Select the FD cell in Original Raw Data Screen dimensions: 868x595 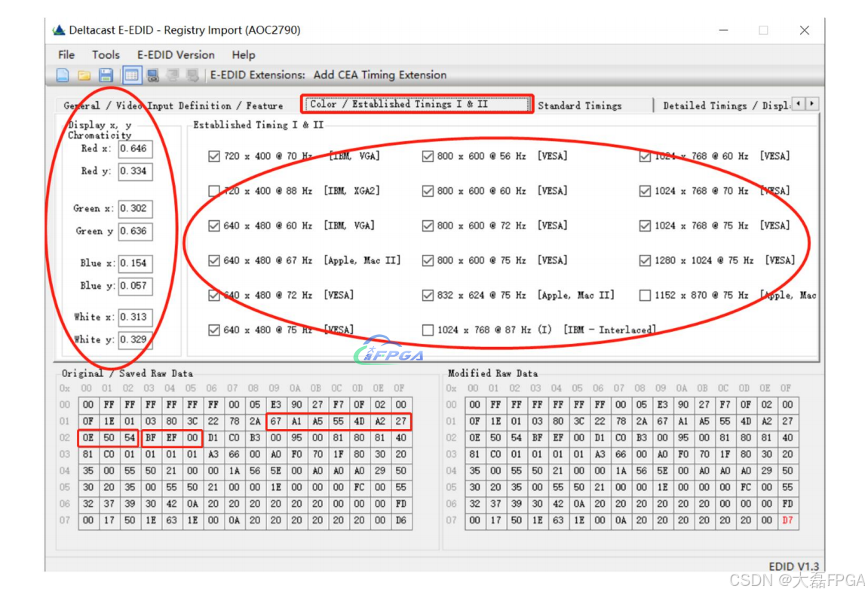click(x=400, y=505)
